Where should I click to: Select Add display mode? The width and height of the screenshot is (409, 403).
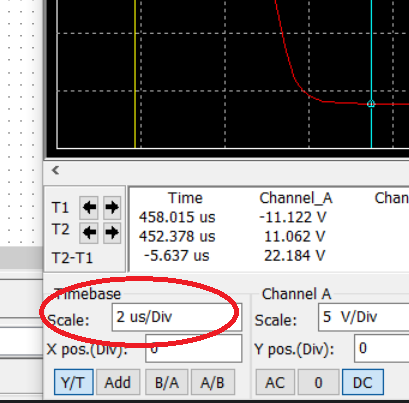(x=118, y=382)
